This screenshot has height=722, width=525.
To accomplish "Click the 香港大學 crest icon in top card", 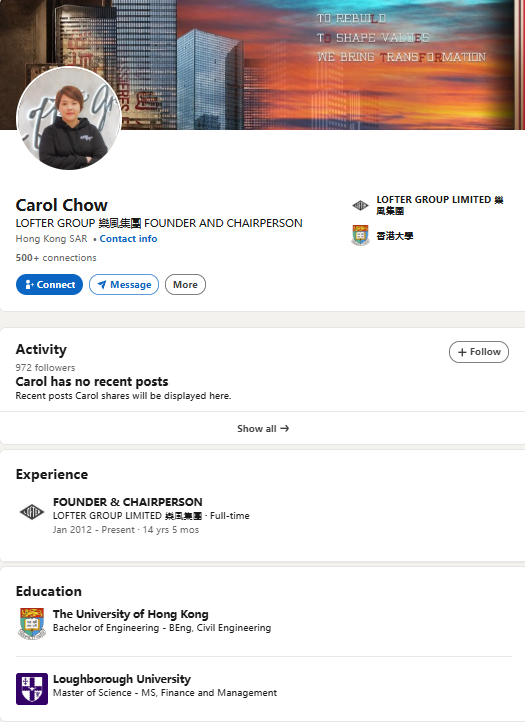I will (x=360, y=235).
